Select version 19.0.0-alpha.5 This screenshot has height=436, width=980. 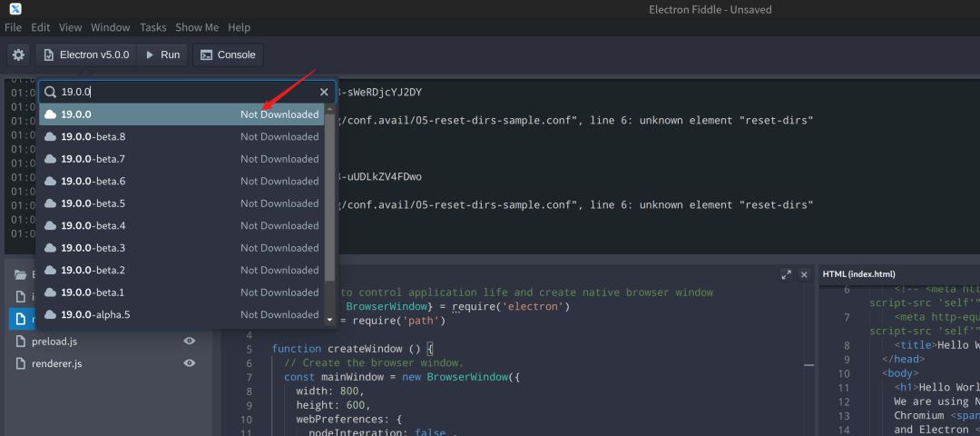tap(181, 314)
